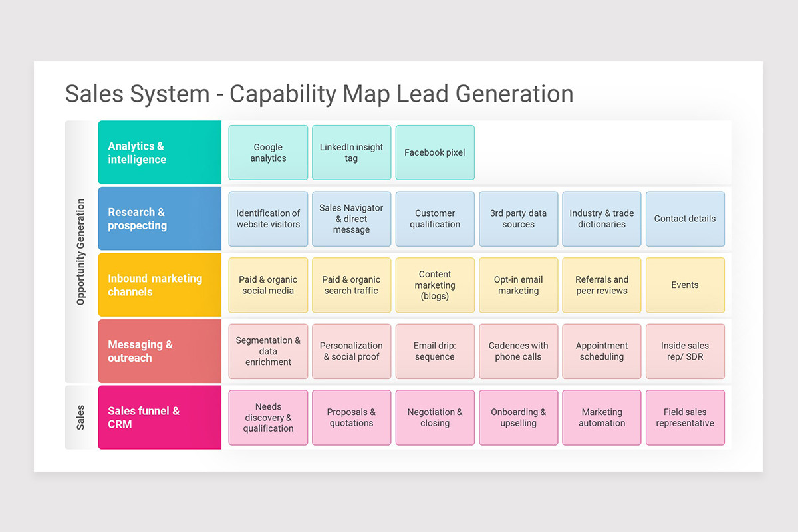Image resolution: width=798 pixels, height=532 pixels.
Task: Select the Sales funnel & CRM header
Action: (x=159, y=417)
